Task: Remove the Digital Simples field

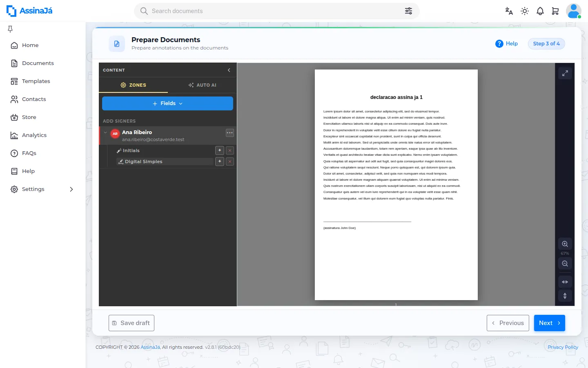Action: 230,162
